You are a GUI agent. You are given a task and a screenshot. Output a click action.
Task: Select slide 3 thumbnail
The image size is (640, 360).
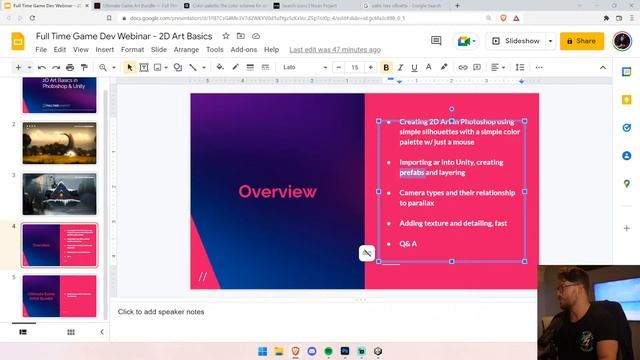click(60, 194)
